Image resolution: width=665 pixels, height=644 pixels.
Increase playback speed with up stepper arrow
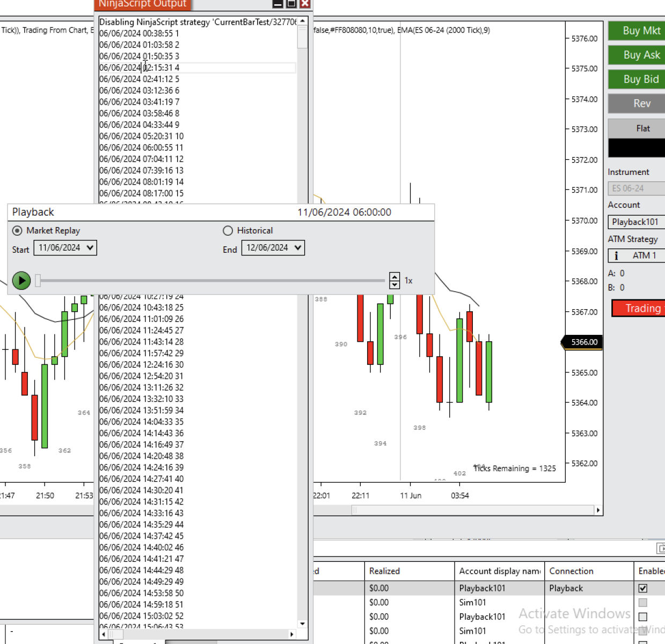[394, 277]
